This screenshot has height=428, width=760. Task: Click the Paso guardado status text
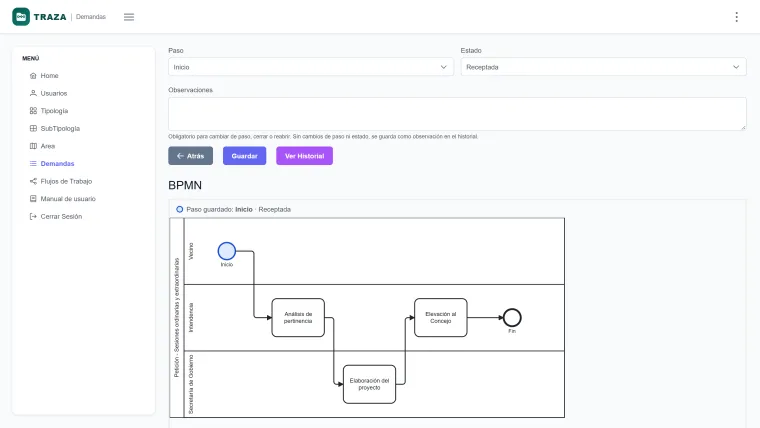coord(238,209)
